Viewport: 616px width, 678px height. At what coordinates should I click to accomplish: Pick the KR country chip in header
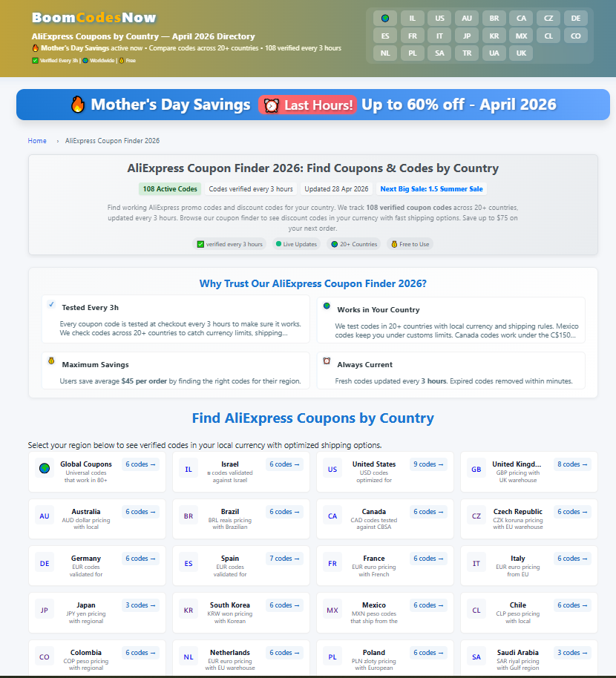[x=494, y=36]
